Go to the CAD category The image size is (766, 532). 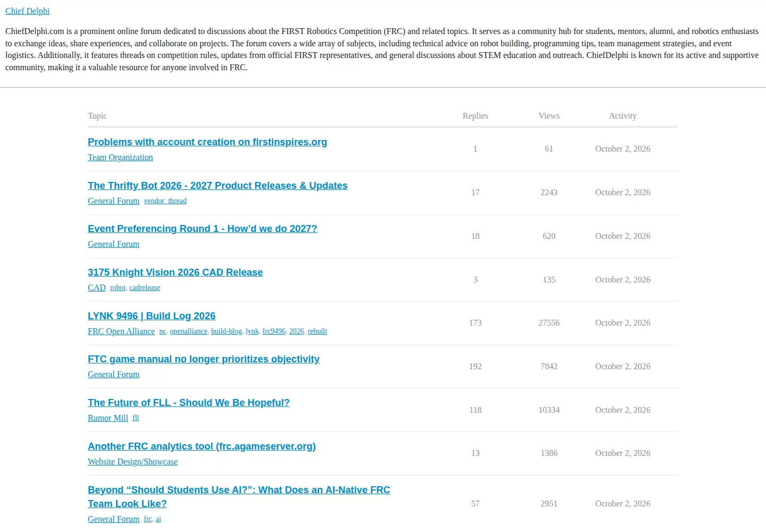97,288
